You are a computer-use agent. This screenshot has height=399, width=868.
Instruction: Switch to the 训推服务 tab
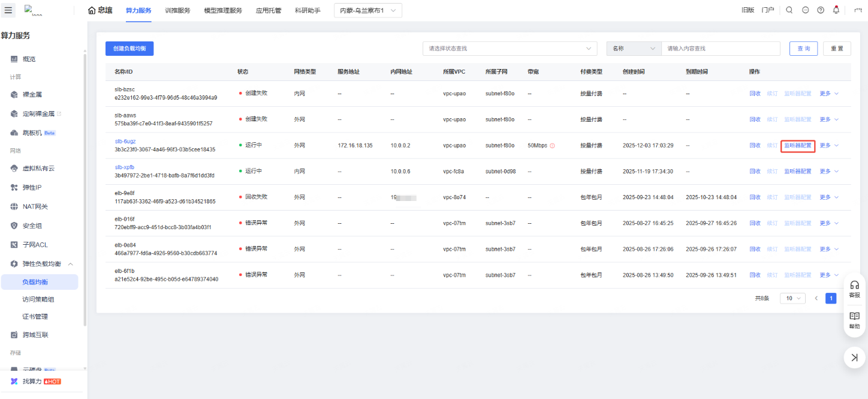(177, 10)
